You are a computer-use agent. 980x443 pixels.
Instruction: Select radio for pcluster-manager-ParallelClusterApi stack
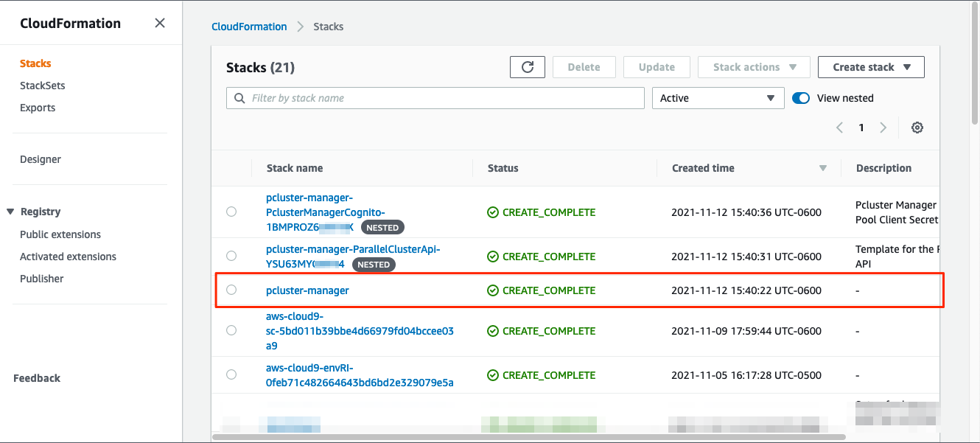tap(231, 256)
